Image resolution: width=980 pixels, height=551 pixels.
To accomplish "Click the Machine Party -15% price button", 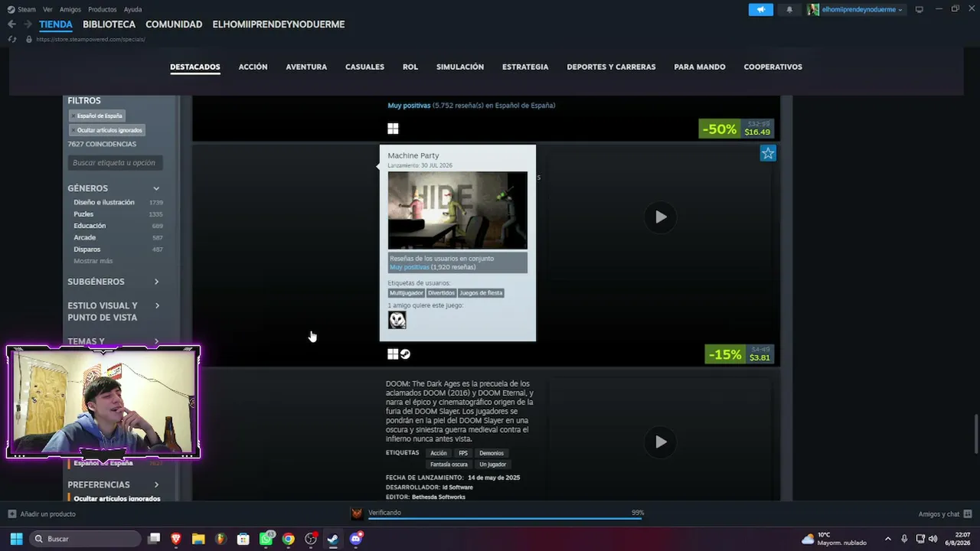I will pyautogui.click(x=740, y=354).
